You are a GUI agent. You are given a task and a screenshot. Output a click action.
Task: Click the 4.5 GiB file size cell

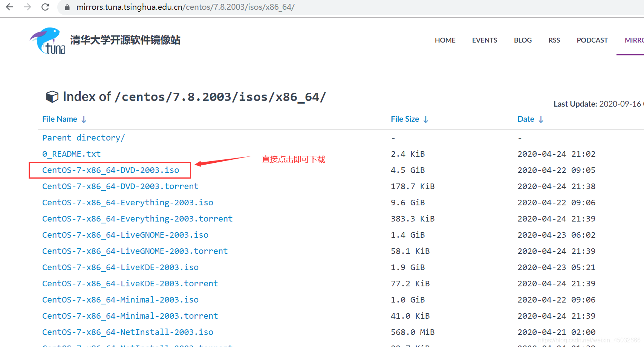click(x=408, y=170)
